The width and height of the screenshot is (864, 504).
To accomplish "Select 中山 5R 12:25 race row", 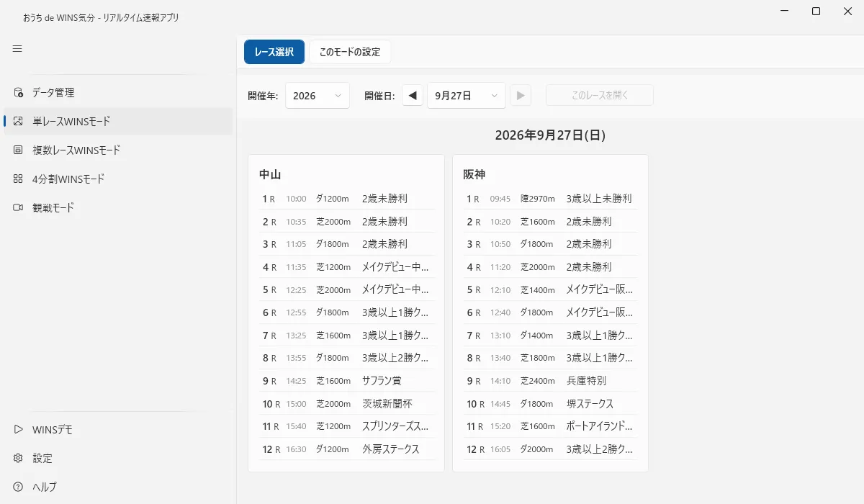I will coord(346,290).
